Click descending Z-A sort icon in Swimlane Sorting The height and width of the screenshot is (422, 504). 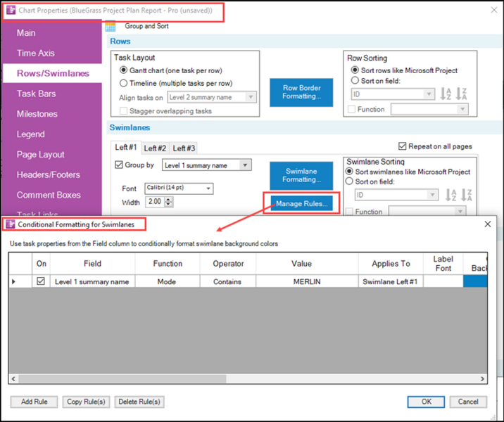point(467,195)
